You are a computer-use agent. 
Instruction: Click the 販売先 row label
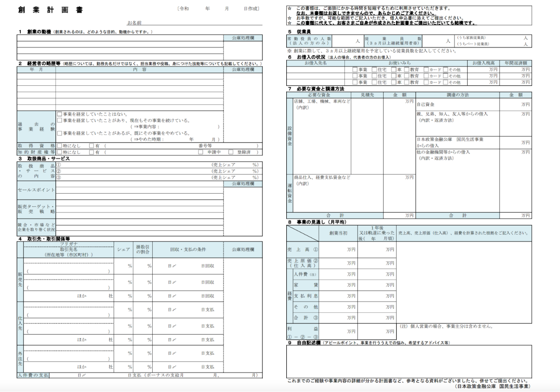coord(20,279)
